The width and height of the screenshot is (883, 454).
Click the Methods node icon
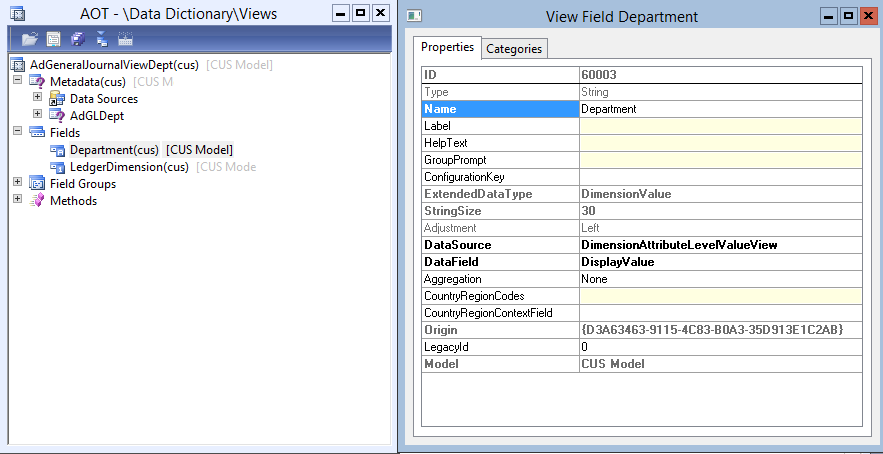[37, 201]
